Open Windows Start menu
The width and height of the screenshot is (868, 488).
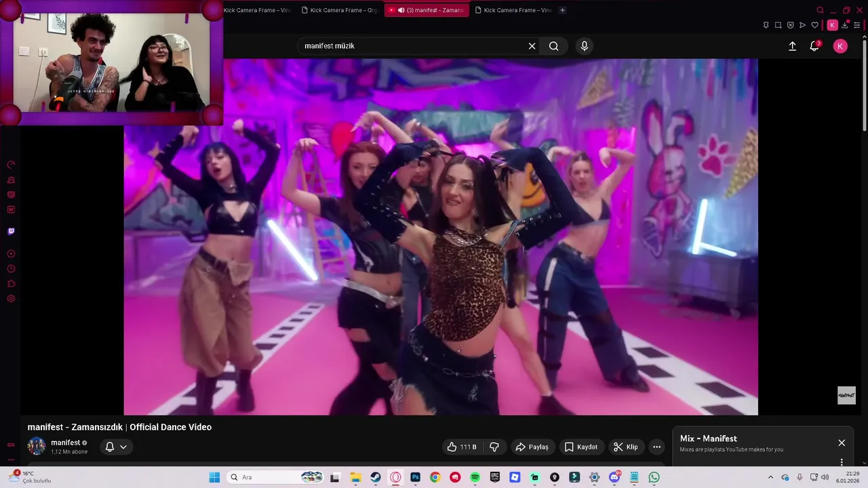(214, 477)
